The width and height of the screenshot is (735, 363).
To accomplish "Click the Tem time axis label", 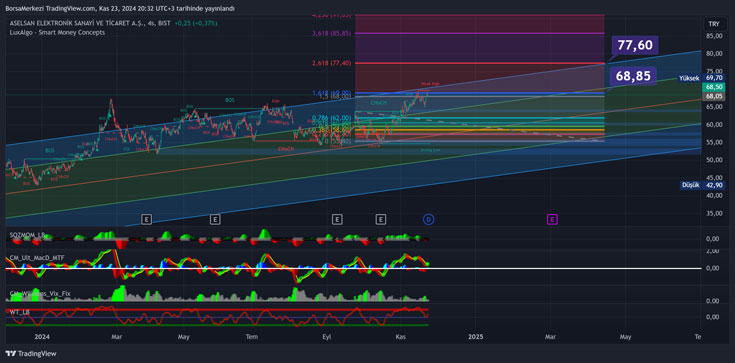I will [253, 337].
